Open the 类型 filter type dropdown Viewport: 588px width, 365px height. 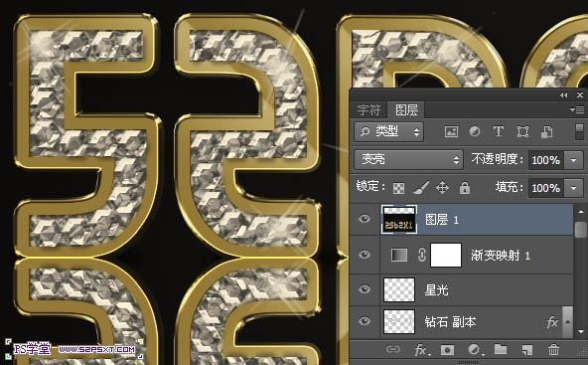(x=389, y=131)
